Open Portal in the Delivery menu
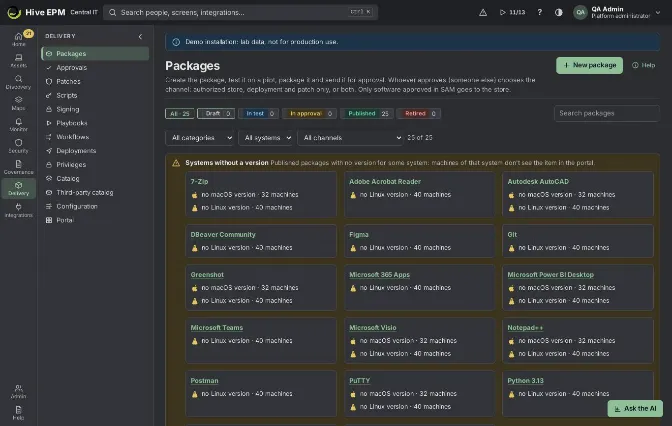The image size is (672, 426). pyautogui.click(x=95, y=220)
